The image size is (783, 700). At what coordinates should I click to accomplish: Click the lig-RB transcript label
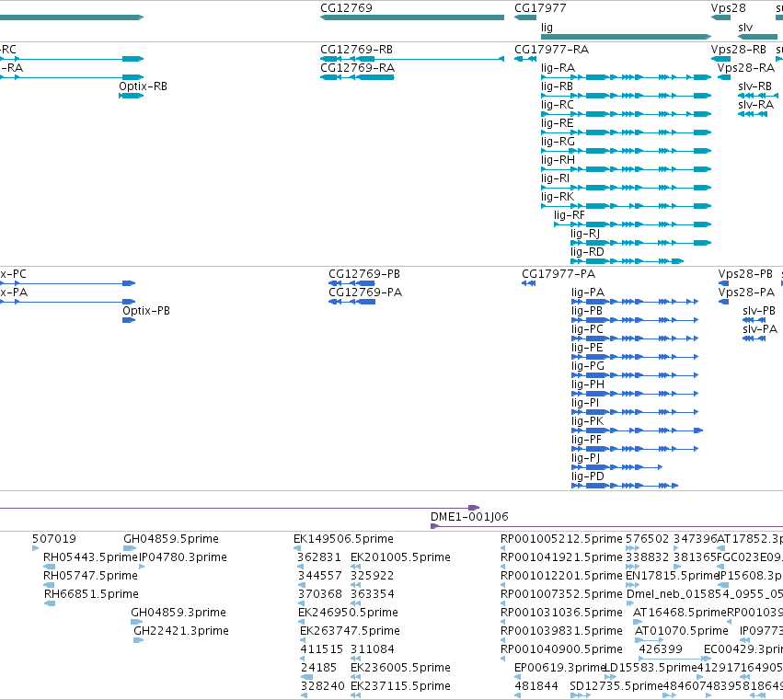click(x=557, y=86)
